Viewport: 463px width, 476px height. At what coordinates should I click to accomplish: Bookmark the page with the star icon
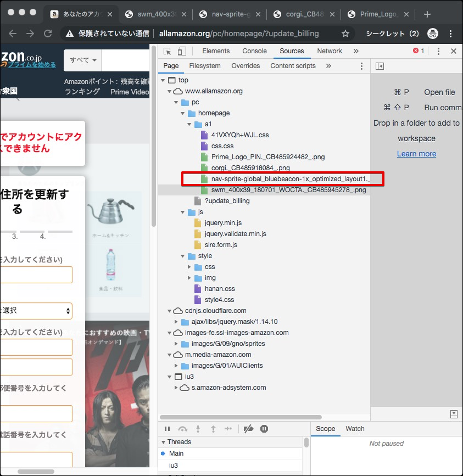pos(345,33)
